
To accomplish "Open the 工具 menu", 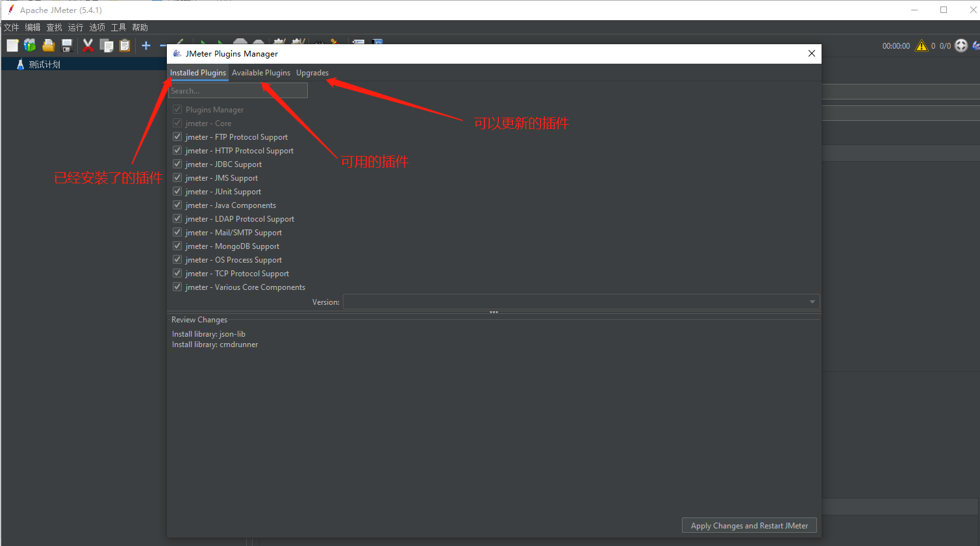I will click(119, 27).
